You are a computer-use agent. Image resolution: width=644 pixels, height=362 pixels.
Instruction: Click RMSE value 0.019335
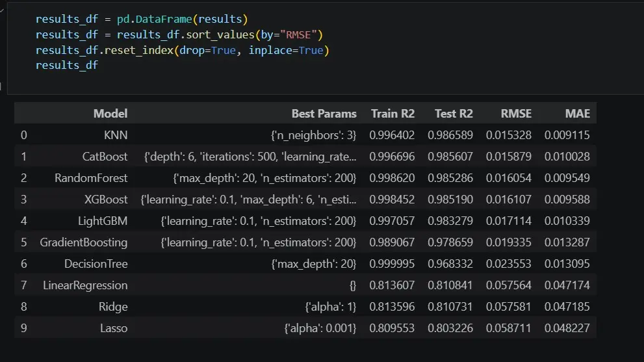click(x=508, y=242)
